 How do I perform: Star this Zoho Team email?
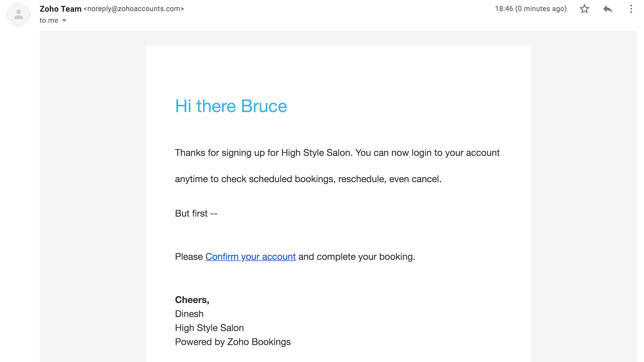click(584, 9)
